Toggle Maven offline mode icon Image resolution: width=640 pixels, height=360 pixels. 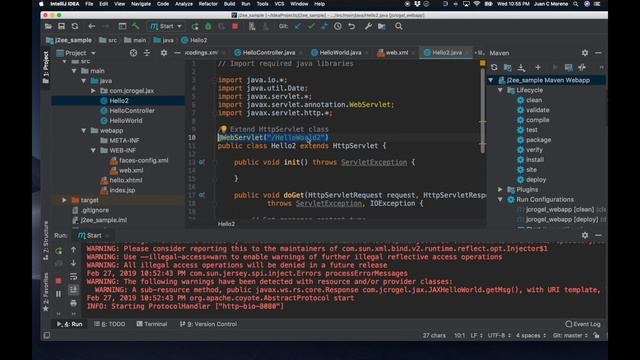[x=582, y=67]
